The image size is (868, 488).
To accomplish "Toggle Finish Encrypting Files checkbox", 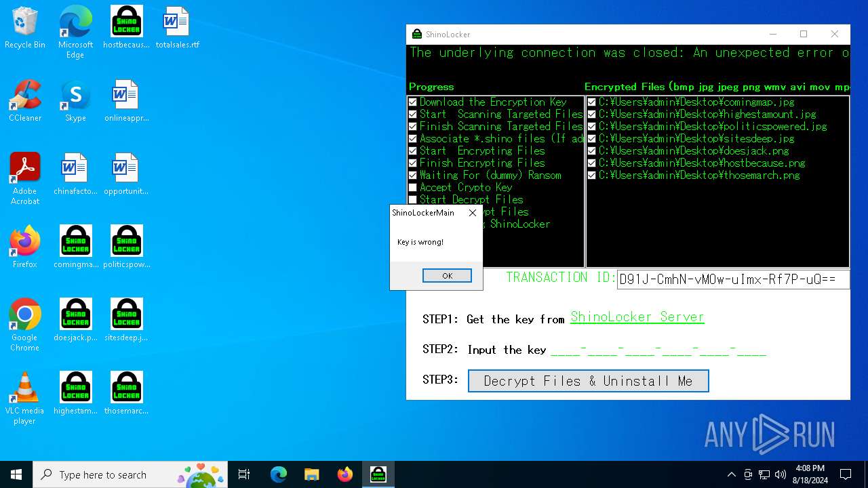I will point(413,163).
